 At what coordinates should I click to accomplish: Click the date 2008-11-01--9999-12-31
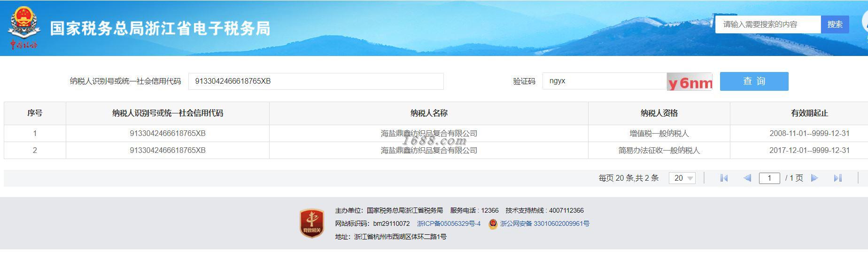(809, 134)
